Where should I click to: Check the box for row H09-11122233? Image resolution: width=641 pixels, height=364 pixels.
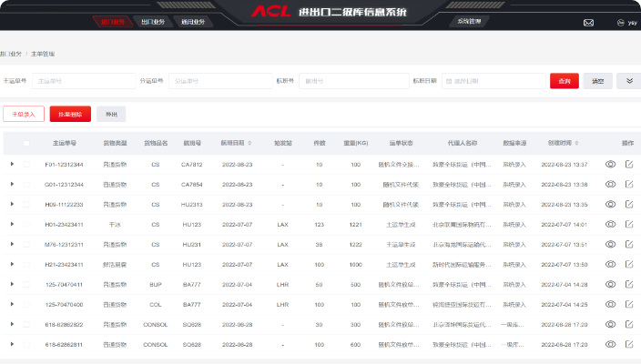[26, 205]
